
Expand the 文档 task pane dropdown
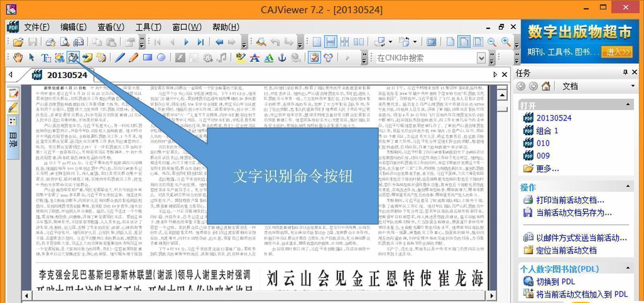pyautogui.click(x=632, y=86)
